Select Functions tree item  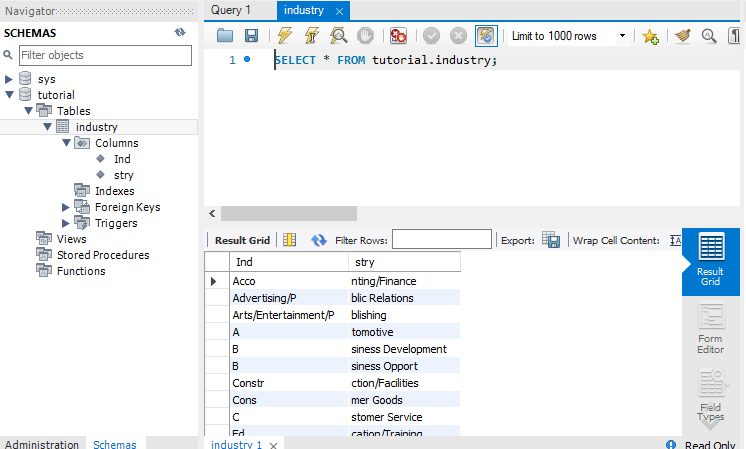click(x=81, y=271)
